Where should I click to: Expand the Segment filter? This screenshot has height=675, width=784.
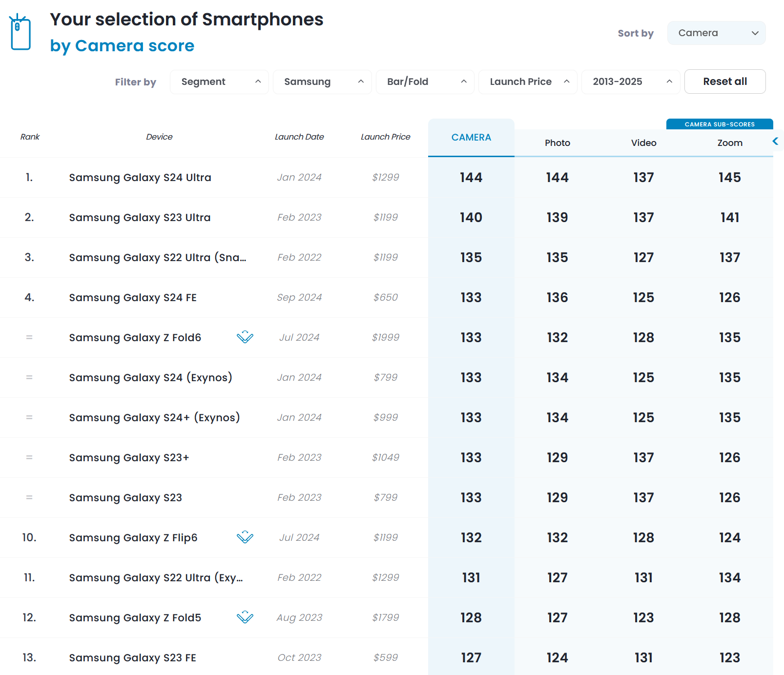(x=219, y=82)
